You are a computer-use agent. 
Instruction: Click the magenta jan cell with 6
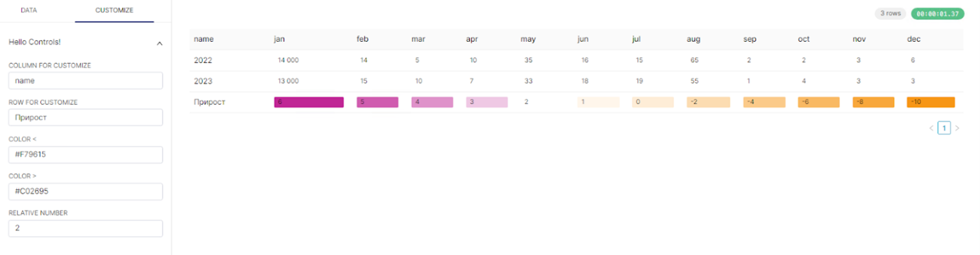coord(309,102)
